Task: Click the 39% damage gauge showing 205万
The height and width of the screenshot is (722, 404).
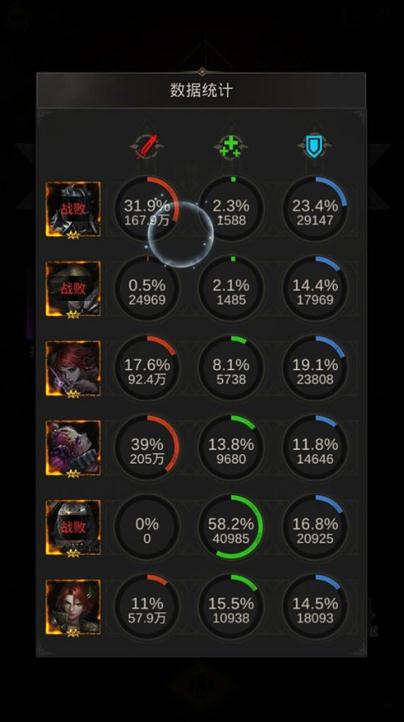Action: (146, 448)
